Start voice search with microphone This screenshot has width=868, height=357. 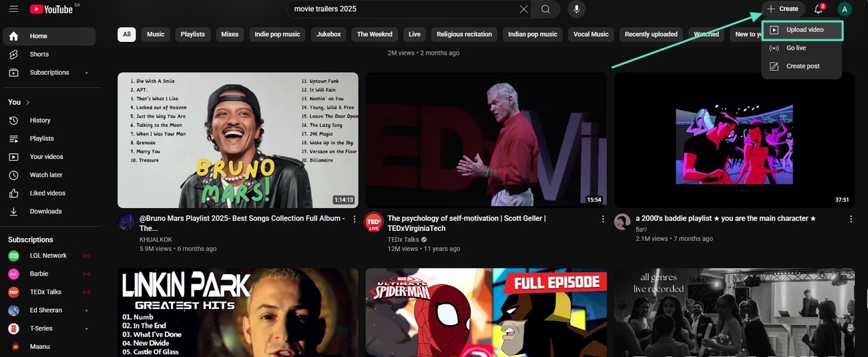tap(577, 9)
